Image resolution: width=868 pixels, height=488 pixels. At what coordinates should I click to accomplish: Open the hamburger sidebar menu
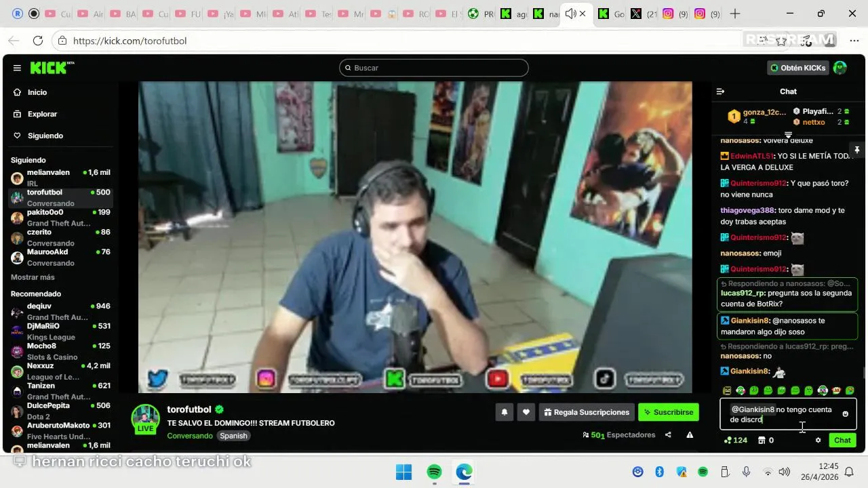point(17,68)
